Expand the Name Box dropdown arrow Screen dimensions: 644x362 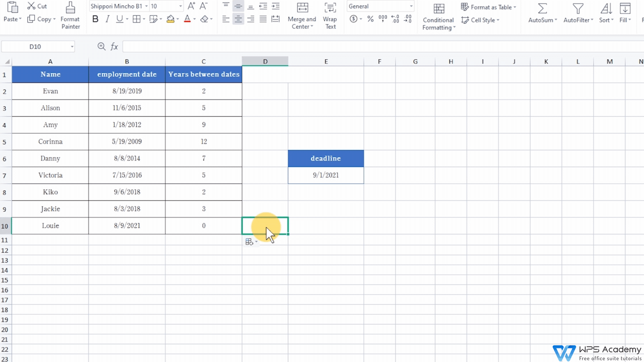72,47
